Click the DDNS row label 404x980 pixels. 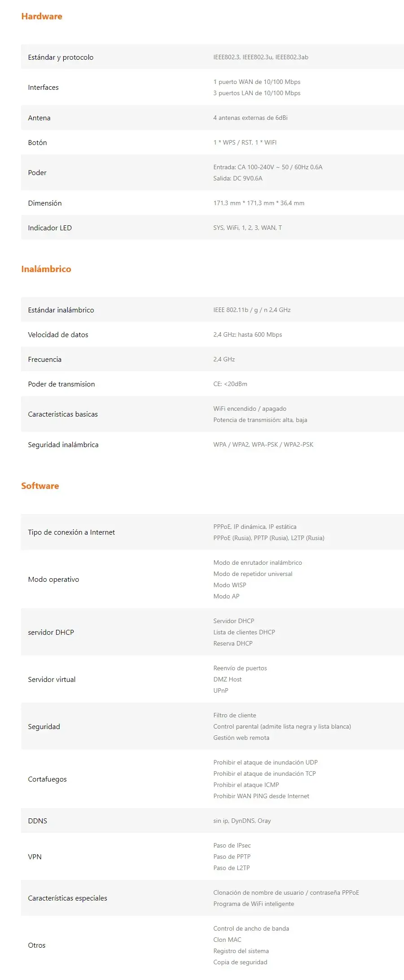point(37,821)
